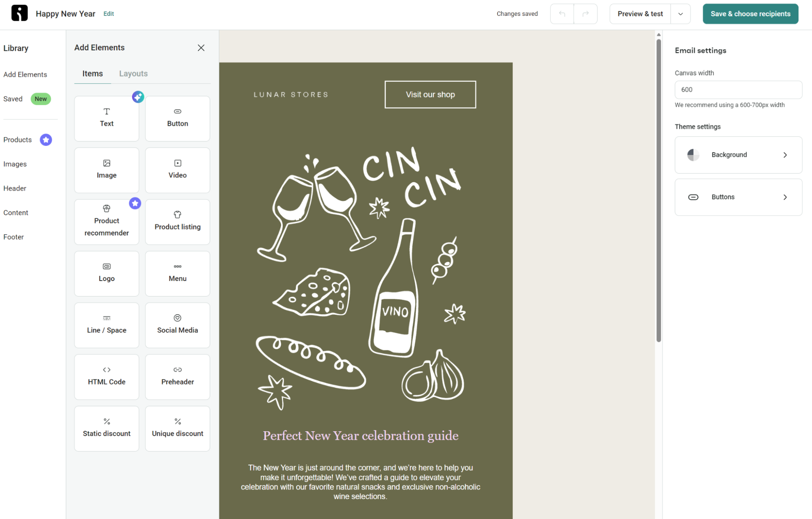Switch to the Layouts tab
Image resolution: width=812 pixels, height=519 pixels.
point(133,73)
